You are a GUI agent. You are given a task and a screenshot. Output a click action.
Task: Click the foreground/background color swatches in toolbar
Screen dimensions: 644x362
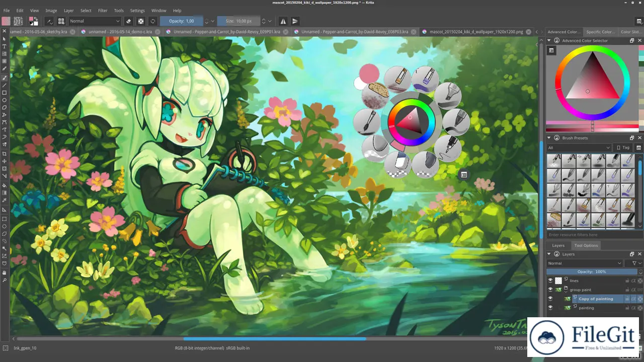point(34,21)
